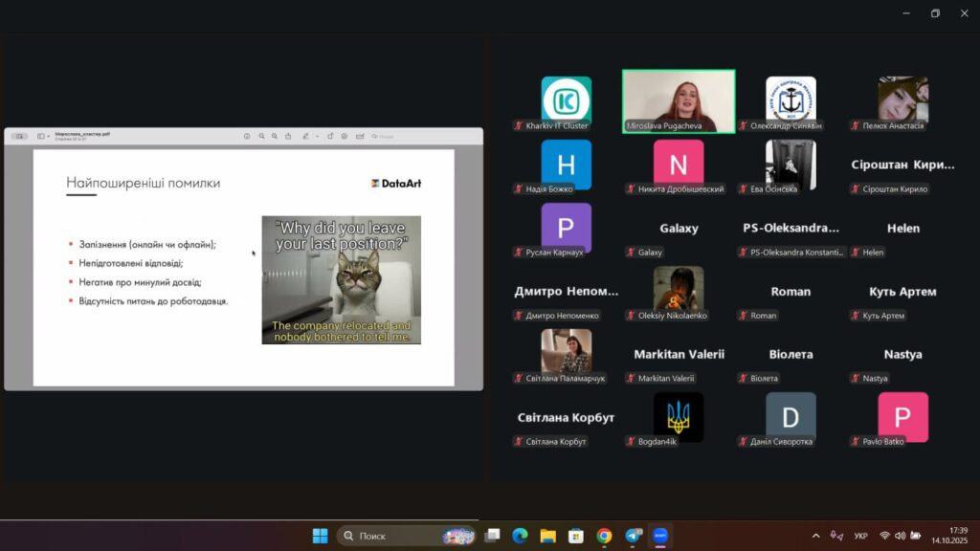Toggle the system volume icon in tray
Screen dimensions: 980x551
(x=901, y=536)
